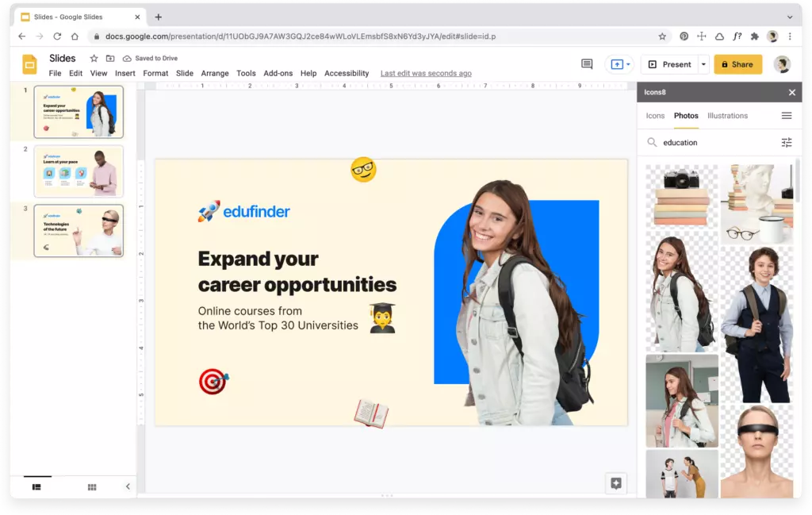Close the 'Slides - Google Slides' browser tab
This screenshot has width=812, height=515.
coord(137,17)
